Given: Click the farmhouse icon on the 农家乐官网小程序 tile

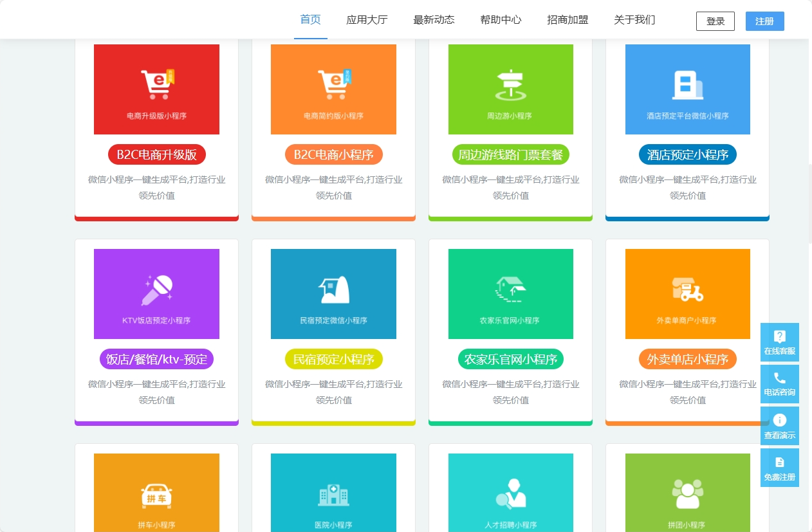Looking at the screenshot, I should [511, 289].
